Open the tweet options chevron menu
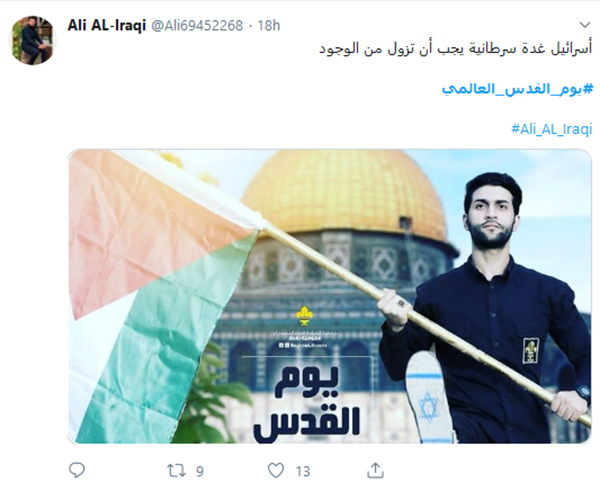The image size is (600, 491). (585, 25)
